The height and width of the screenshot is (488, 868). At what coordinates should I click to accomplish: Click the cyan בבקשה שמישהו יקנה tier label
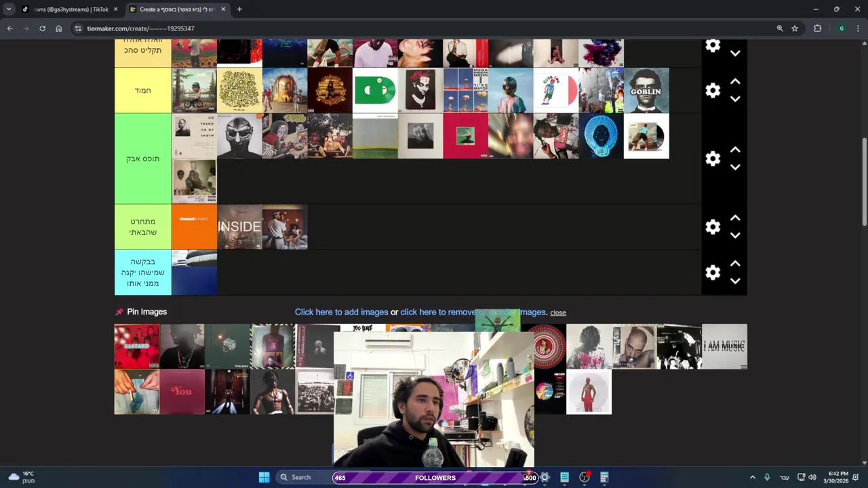coord(143,272)
